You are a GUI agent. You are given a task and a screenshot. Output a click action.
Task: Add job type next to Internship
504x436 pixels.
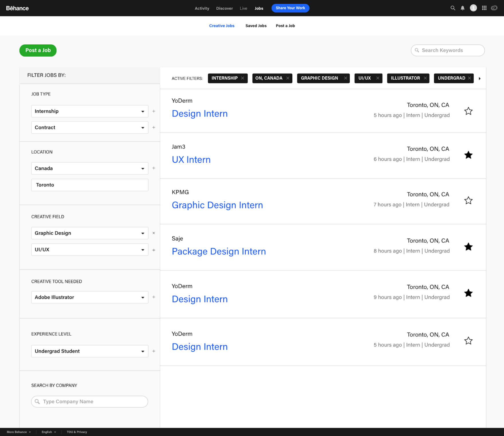[x=154, y=111]
